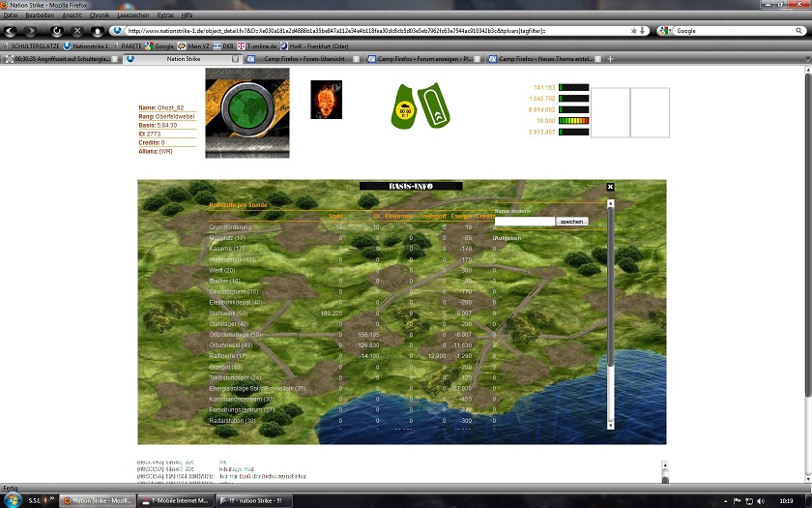
Task: Open the Datei menu
Action: [11, 15]
